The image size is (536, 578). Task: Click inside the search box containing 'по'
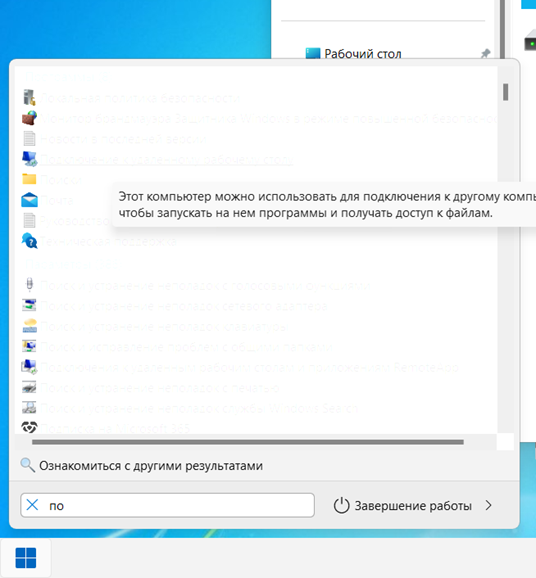click(x=167, y=505)
